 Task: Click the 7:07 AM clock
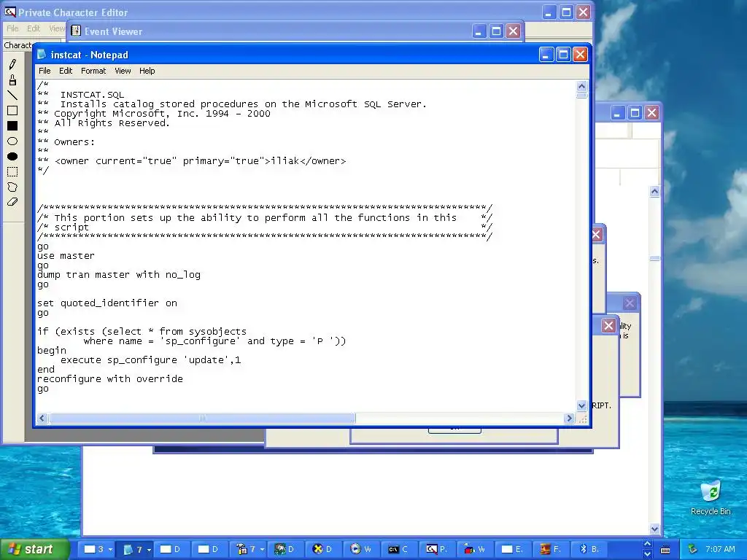[720, 549]
